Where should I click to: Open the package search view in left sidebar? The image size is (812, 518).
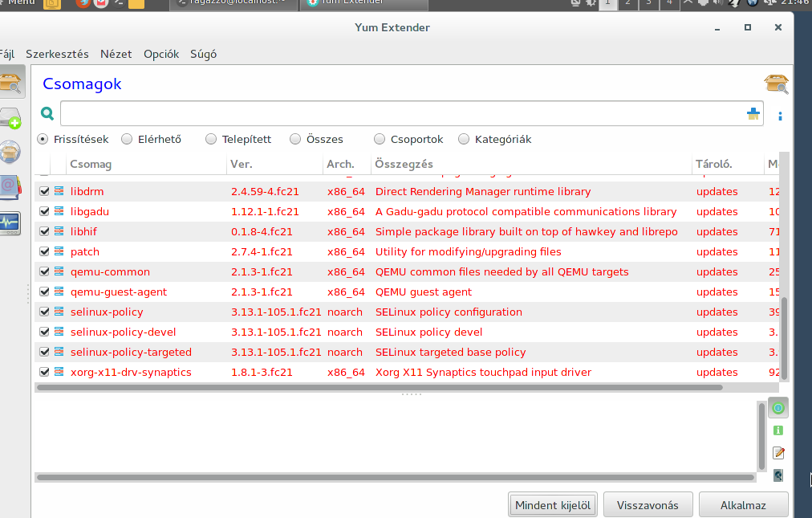click(11, 83)
